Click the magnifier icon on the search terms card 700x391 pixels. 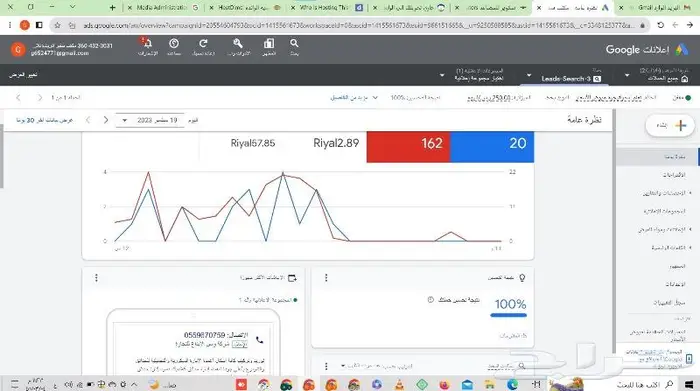pos(522,366)
